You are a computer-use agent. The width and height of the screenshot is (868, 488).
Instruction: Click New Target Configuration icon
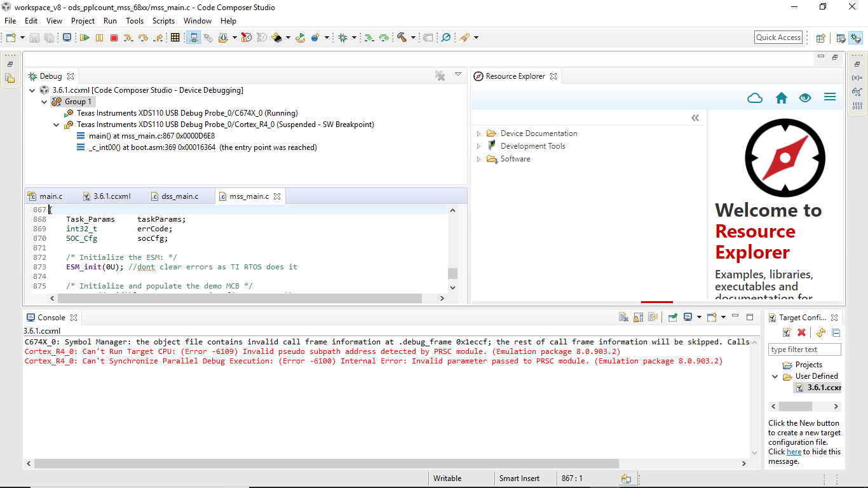[787, 332]
